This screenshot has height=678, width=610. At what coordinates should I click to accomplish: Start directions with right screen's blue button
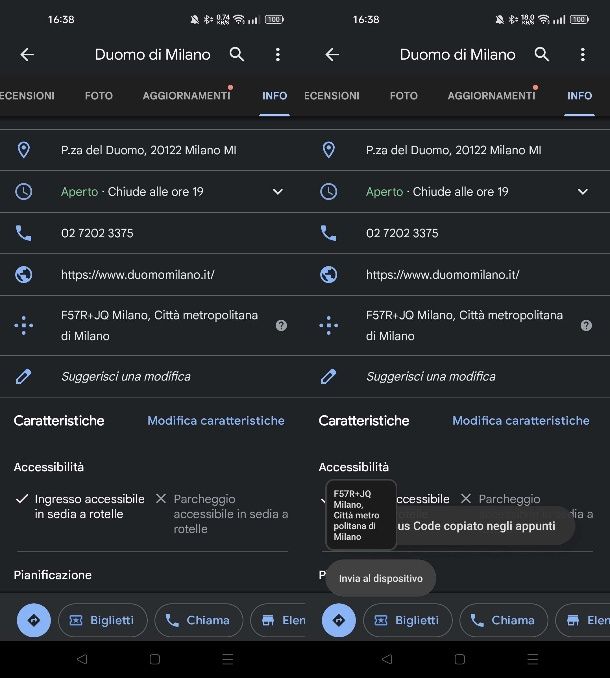tap(339, 620)
